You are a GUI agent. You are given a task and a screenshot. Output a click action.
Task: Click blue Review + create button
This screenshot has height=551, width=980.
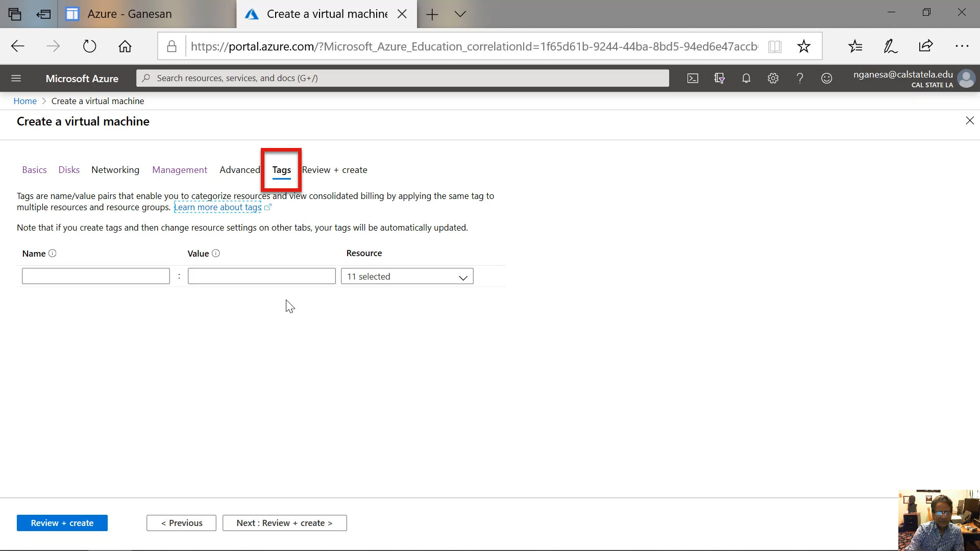click(x=62, y=523)
